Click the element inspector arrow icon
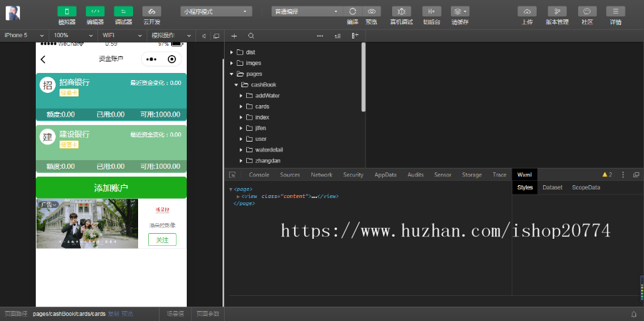Image resolution: width=644 pixels, height=321 pixels. coord(233,174)
